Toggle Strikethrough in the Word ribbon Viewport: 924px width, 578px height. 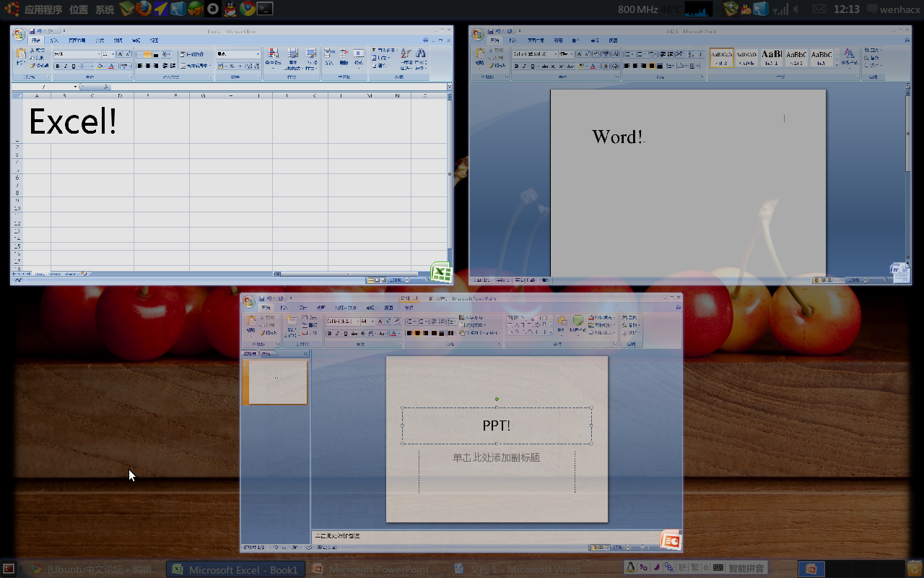[x=545, y=66]
